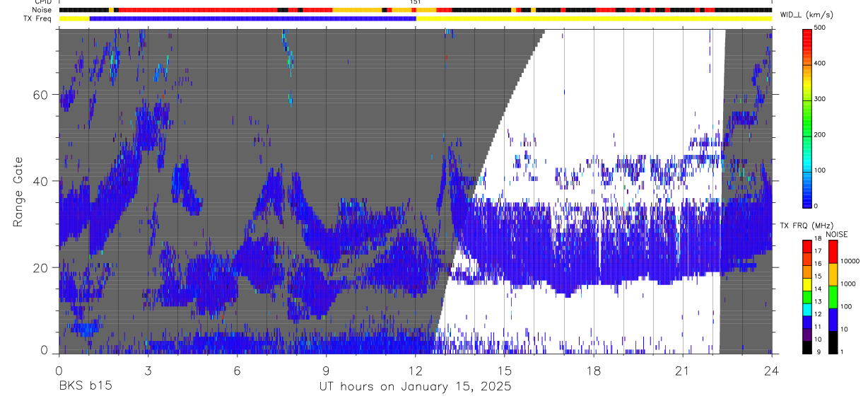
Task: Click the '24' hour tick label on UT axis
Action: pyautogui.click(x=772, y=371)
